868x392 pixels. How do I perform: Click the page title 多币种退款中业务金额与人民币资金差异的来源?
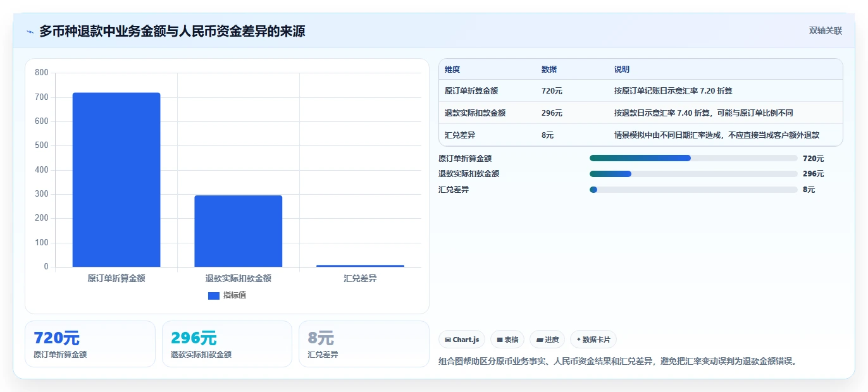click(x=172, y=31)
